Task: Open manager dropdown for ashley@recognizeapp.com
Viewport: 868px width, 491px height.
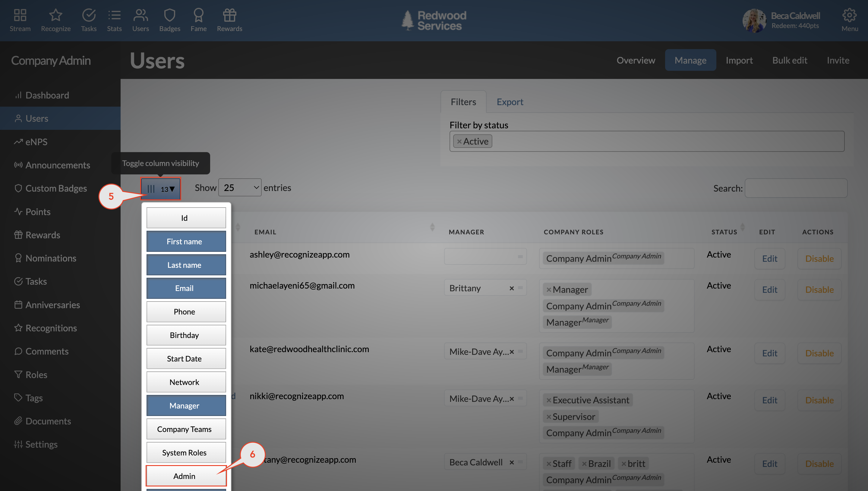Action: pos(485,257)
